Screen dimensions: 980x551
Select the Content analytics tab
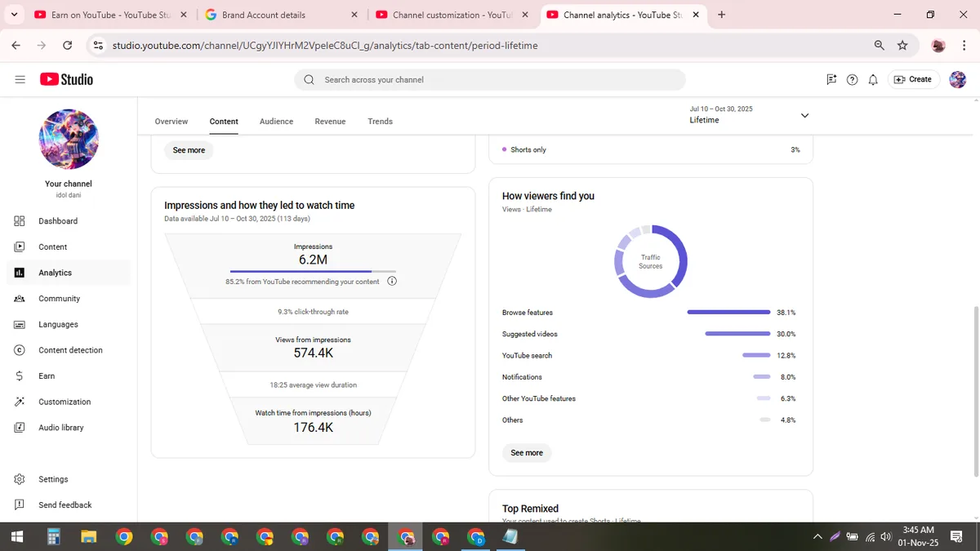[224, 122]
